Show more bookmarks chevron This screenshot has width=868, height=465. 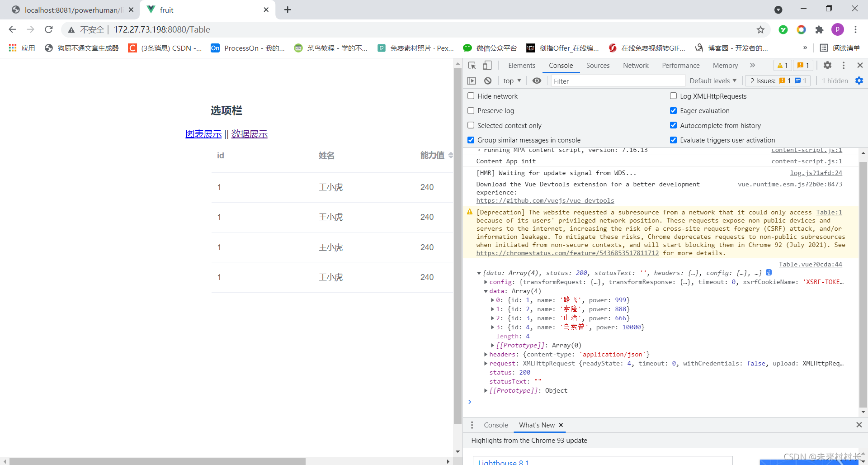coord(805,48)
